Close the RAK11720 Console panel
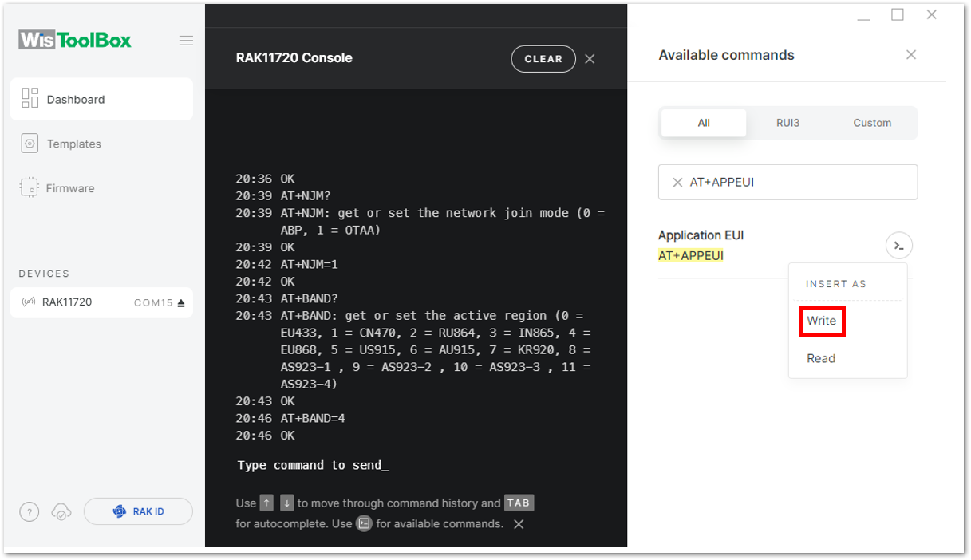The height and width of the screenshot is (560, 971). click(x=590, y=59)
